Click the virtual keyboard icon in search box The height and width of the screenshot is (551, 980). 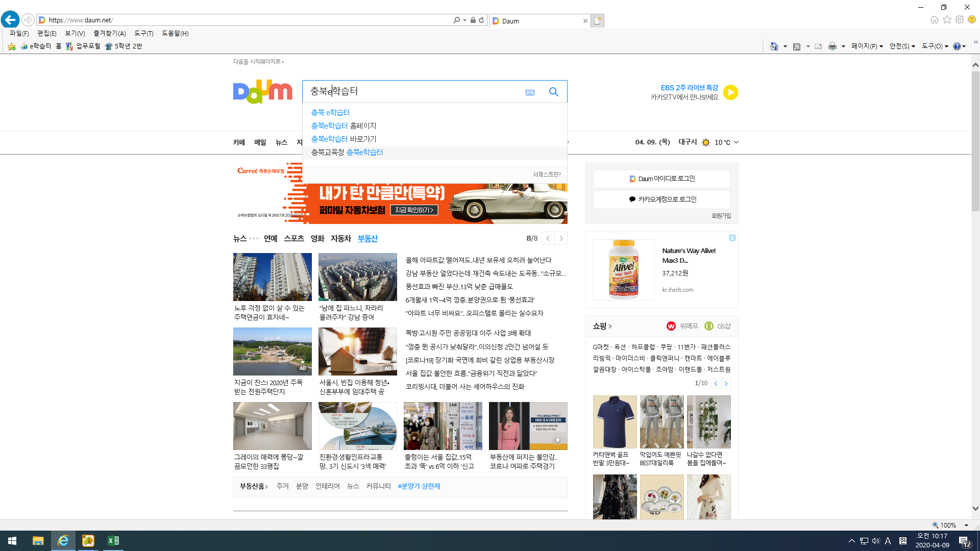tap(530, 92)
